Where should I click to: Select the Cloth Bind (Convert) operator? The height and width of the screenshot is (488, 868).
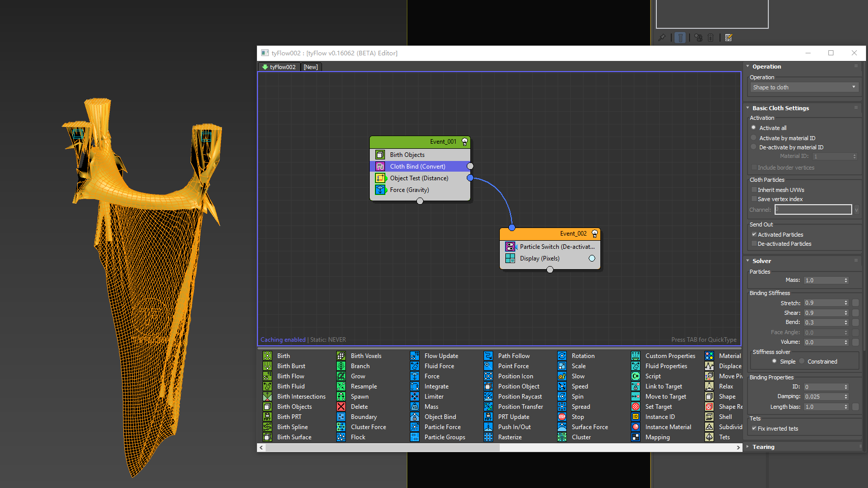click(420, 167)
